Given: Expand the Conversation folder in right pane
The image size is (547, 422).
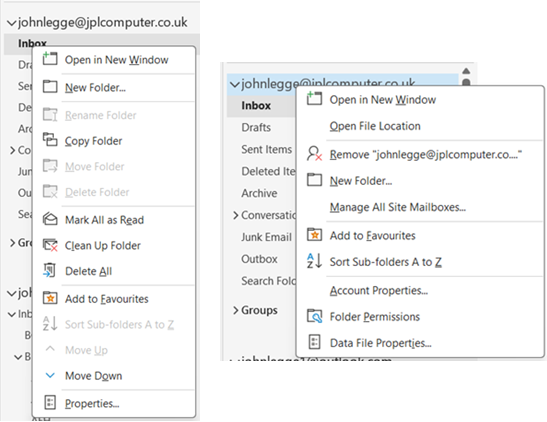Looking at the screenshot, I should [x=235, y=215].
